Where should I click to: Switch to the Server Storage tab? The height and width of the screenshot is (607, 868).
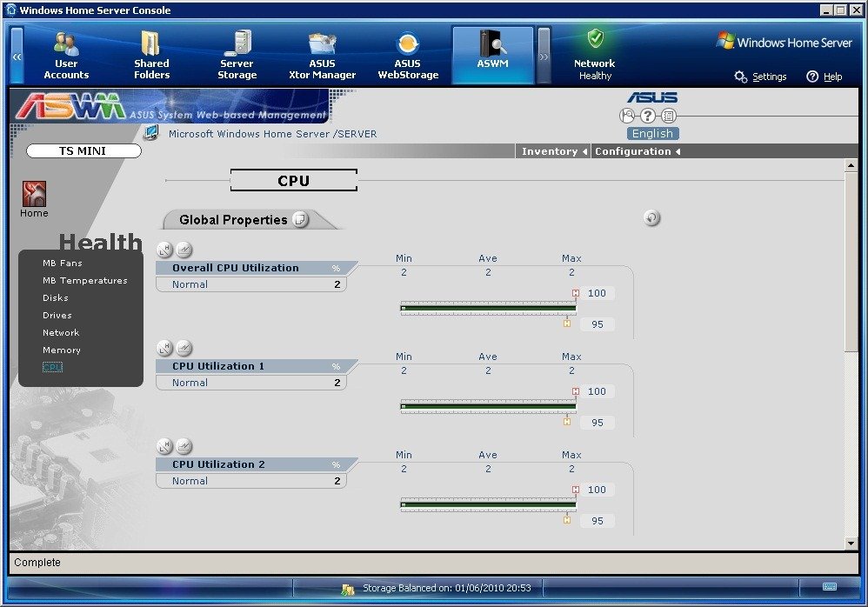(237, 56)
